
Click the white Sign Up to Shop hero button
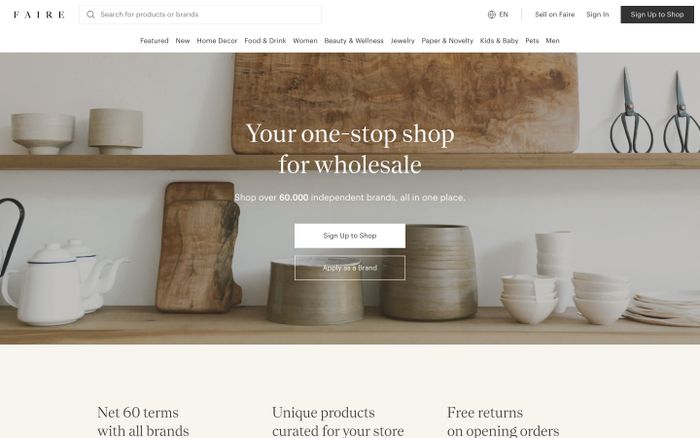[x=350, y=236]
